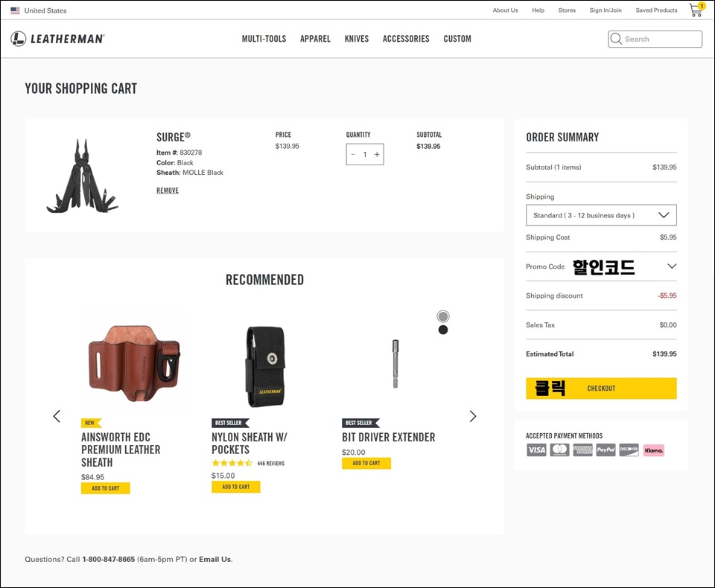Image resolution: width=715 pixels, height=588 pixels.
Task: Click the Shipping discount value -$5.95
Action: pos(667,295)
